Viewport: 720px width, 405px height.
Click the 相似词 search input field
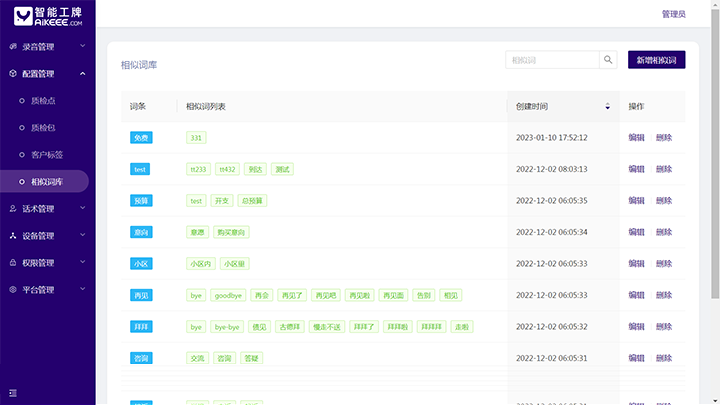tap(551, 60)
